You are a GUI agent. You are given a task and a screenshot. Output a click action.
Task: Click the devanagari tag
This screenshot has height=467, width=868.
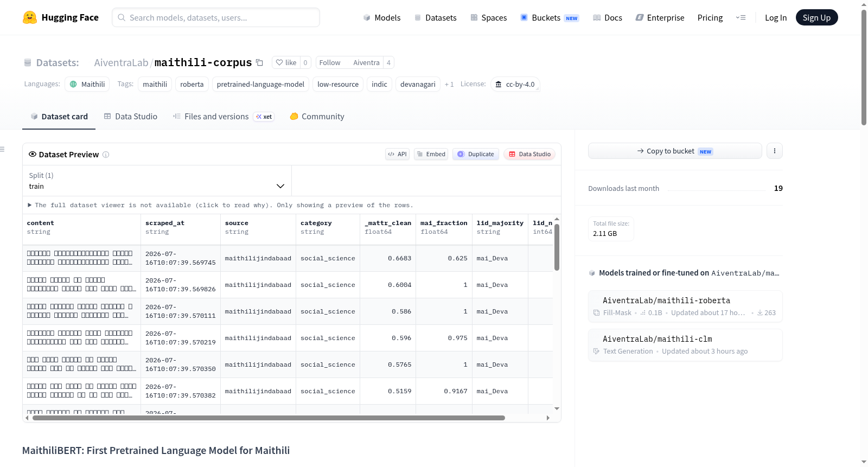pos(418,84)
